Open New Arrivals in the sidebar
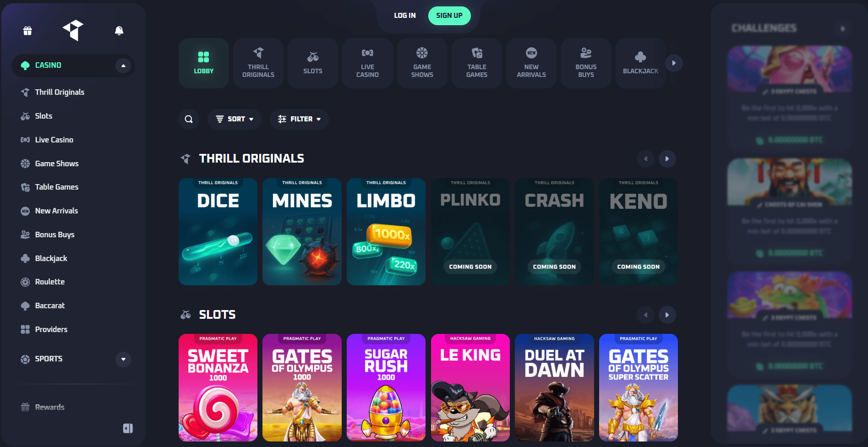The image size is (868, 447). (x=49, y=211)
